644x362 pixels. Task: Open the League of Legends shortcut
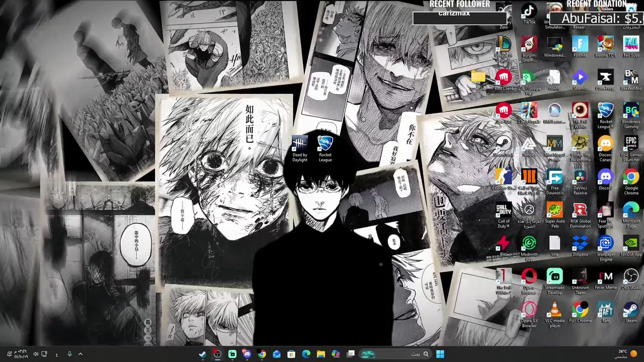tap(504, 49)
